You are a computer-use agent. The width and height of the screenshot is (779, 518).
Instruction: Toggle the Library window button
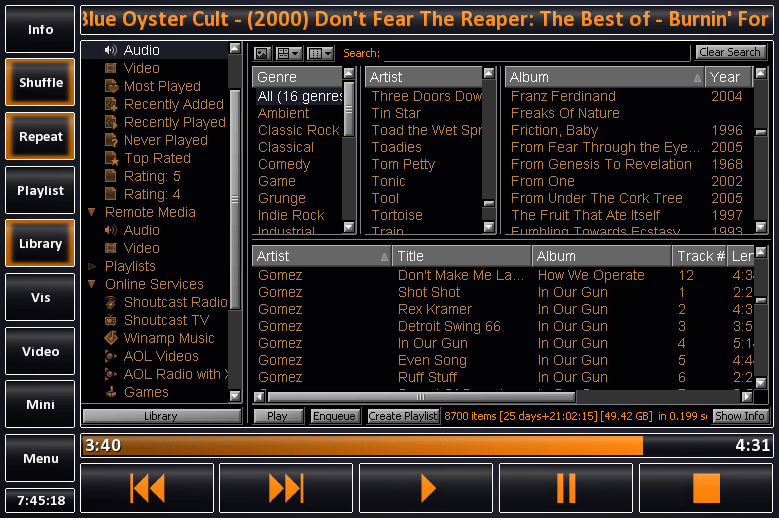40,243
